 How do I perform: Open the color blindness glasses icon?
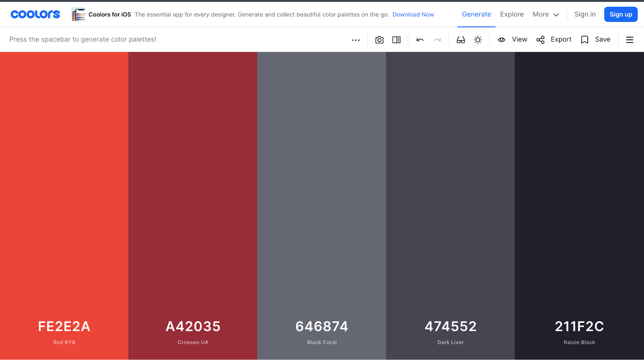(461, 40)
